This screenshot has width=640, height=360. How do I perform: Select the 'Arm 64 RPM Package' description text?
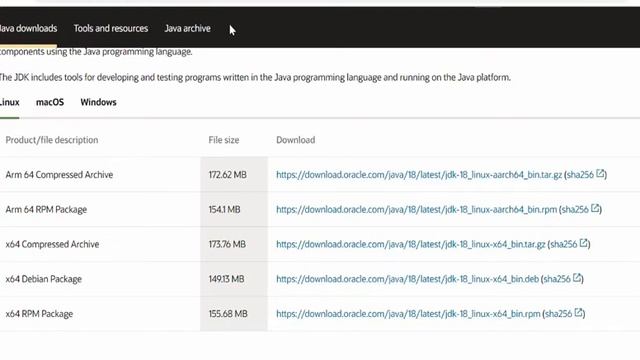[46, 209]
